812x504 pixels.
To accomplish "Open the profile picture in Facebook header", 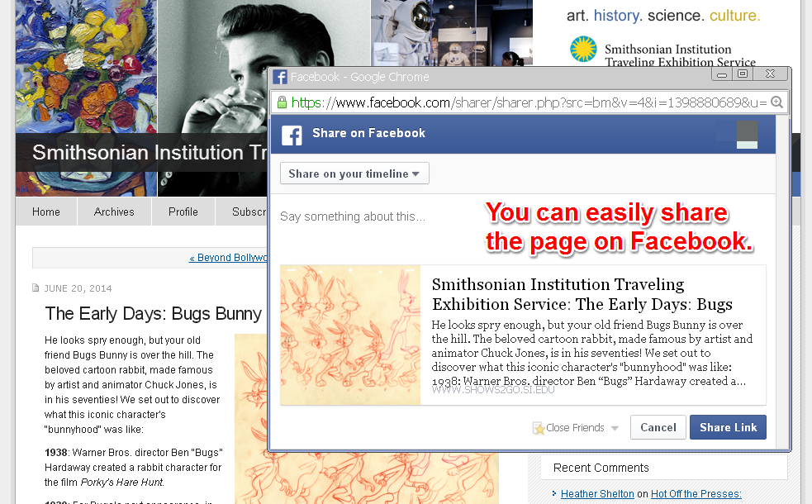I will (x=747, y=135).
